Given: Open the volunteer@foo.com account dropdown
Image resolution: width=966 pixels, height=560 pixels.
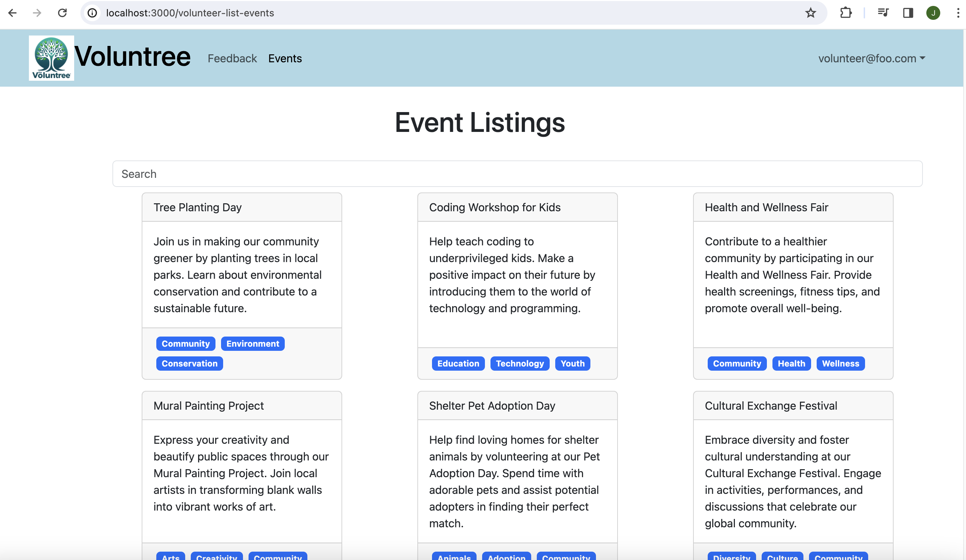Looking at the screenshot, I should (871, 58).
